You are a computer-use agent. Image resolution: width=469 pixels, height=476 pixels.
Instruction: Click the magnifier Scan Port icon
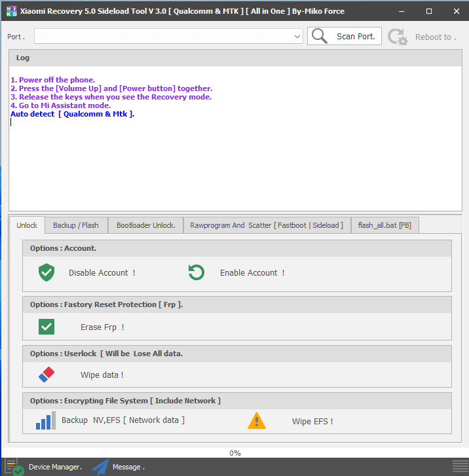pos(319,36)
